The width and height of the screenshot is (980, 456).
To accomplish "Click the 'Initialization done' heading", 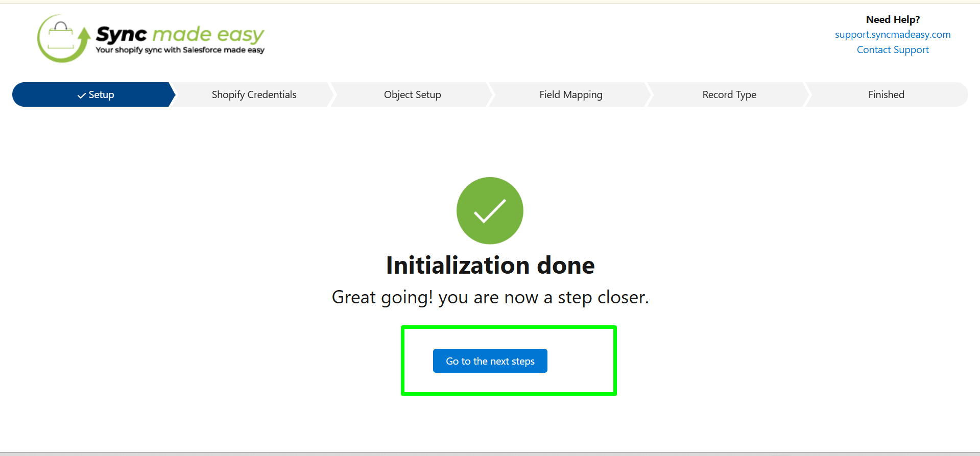I will (x=490, y=266).
